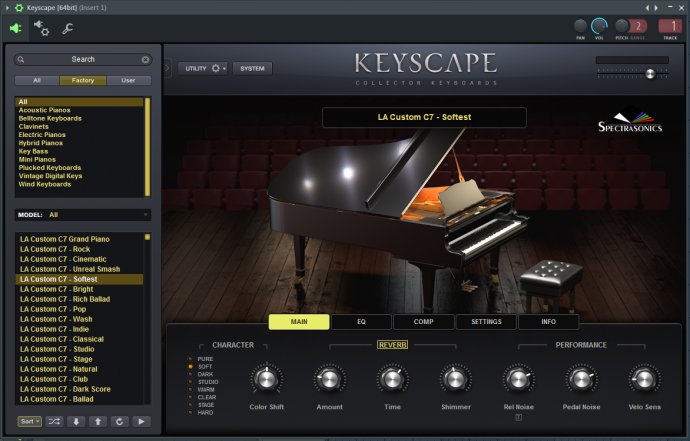Open the plugin options arrow beside the Keyscape title
The height and width of the screenshot is (441, 690).
coord(7,7)
